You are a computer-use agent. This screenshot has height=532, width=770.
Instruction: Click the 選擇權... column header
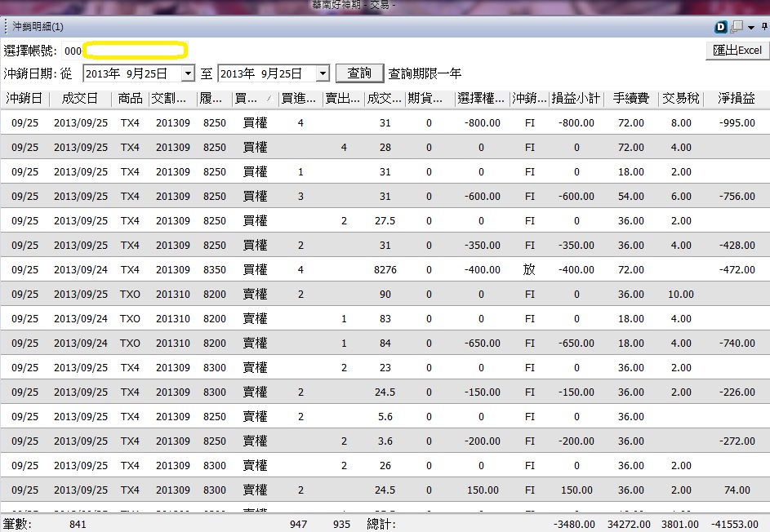click(481, 98)
